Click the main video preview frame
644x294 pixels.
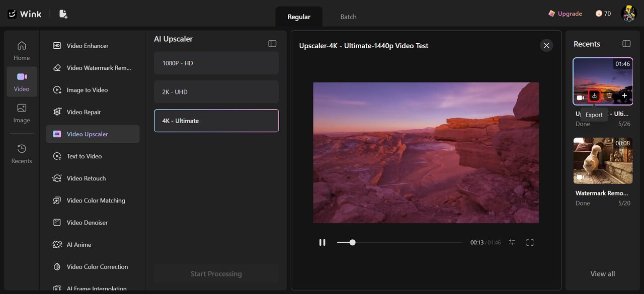click(426, 153)
